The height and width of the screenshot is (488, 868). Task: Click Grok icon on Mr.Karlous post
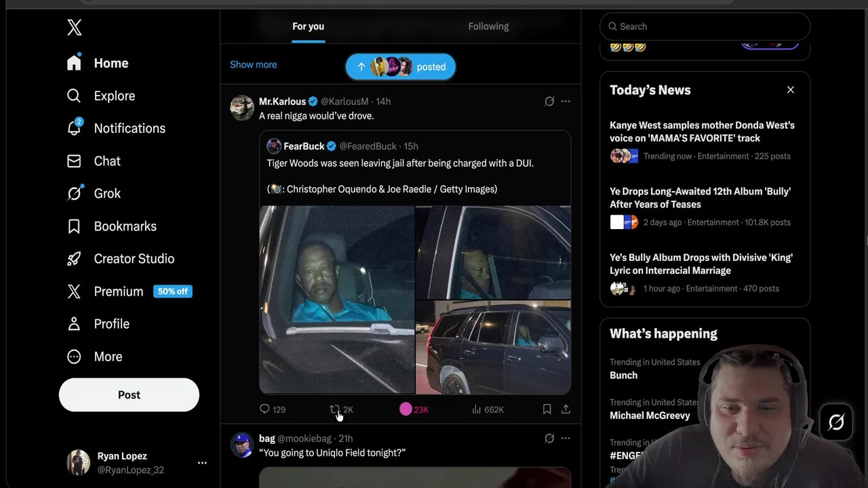549,102
